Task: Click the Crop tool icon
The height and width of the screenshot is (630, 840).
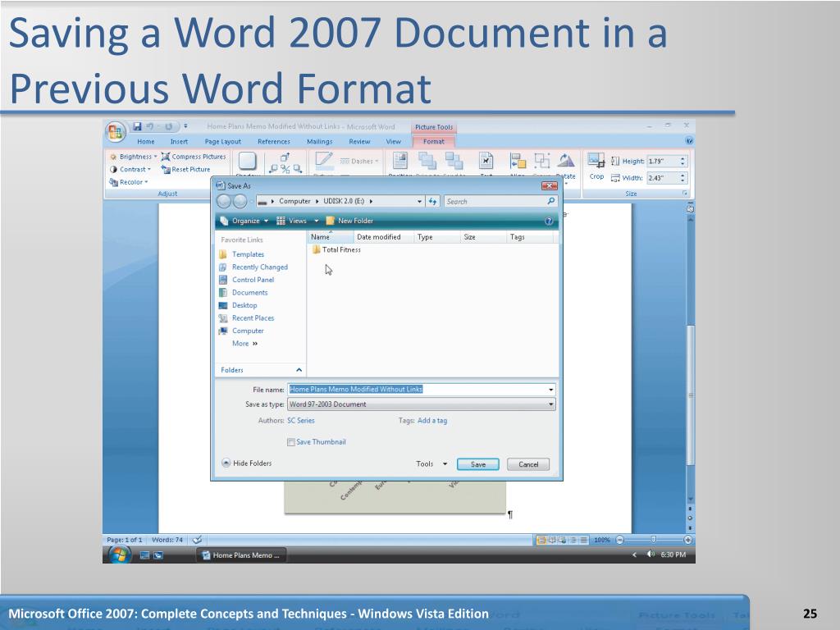Action: [596, 160]
